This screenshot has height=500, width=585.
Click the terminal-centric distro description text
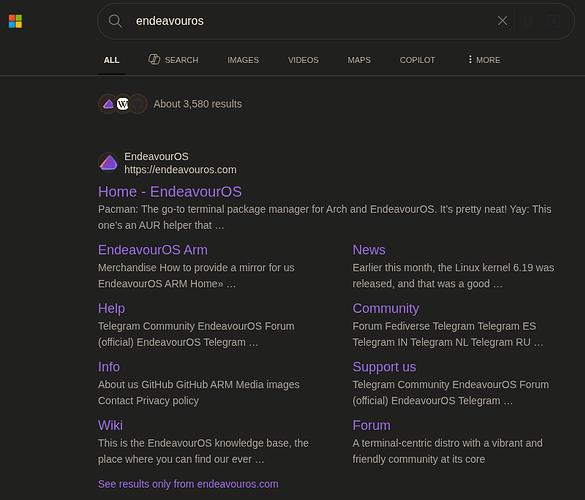click(447, 451)
